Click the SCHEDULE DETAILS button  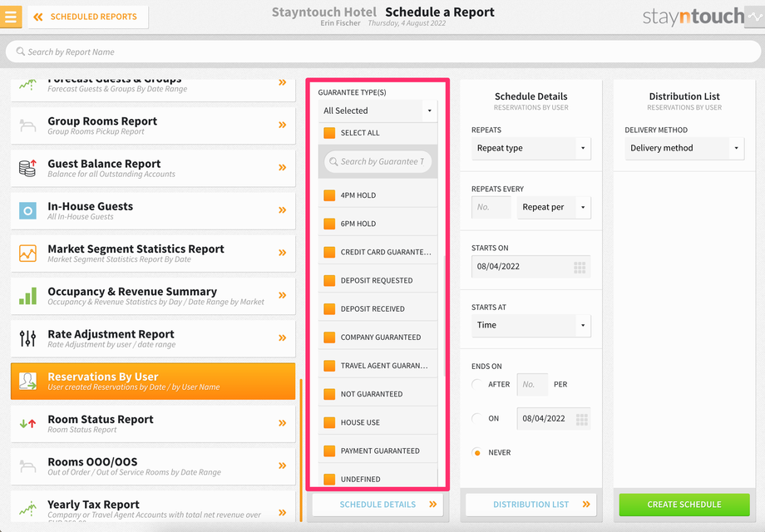pos(378,505)
